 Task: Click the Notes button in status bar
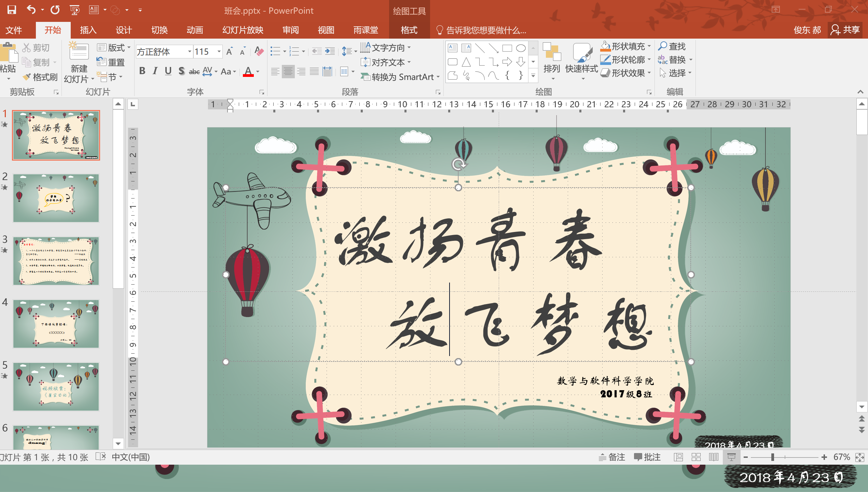pyautogui.click(x=612, y=457)
